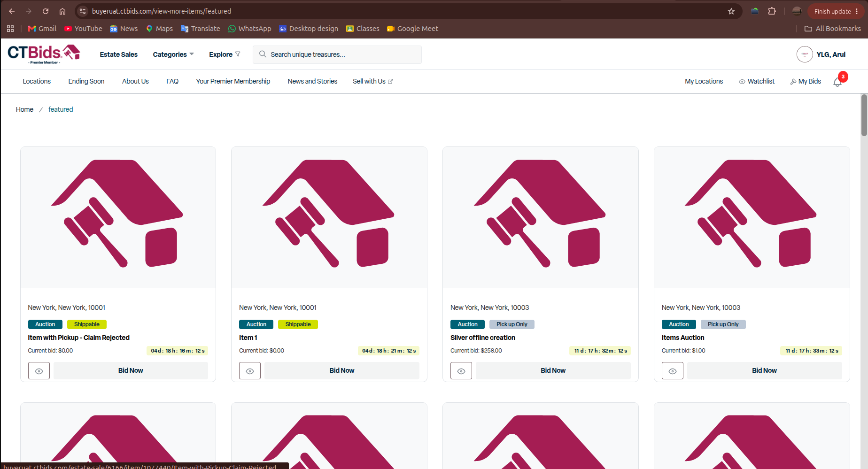The width and height of the screenshot is (868, 469).
Task: Open the Gmail bookmark
Action: tap(42, 29)
